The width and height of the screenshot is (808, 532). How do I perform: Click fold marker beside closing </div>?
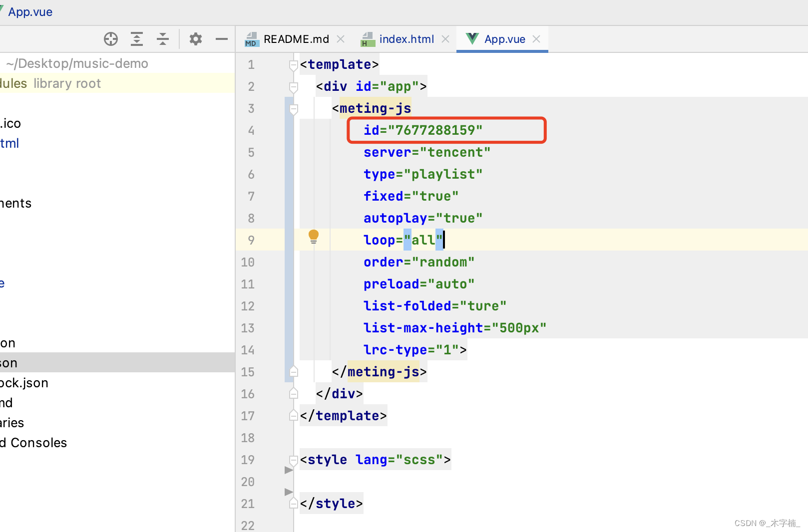[x=294, y=394]
